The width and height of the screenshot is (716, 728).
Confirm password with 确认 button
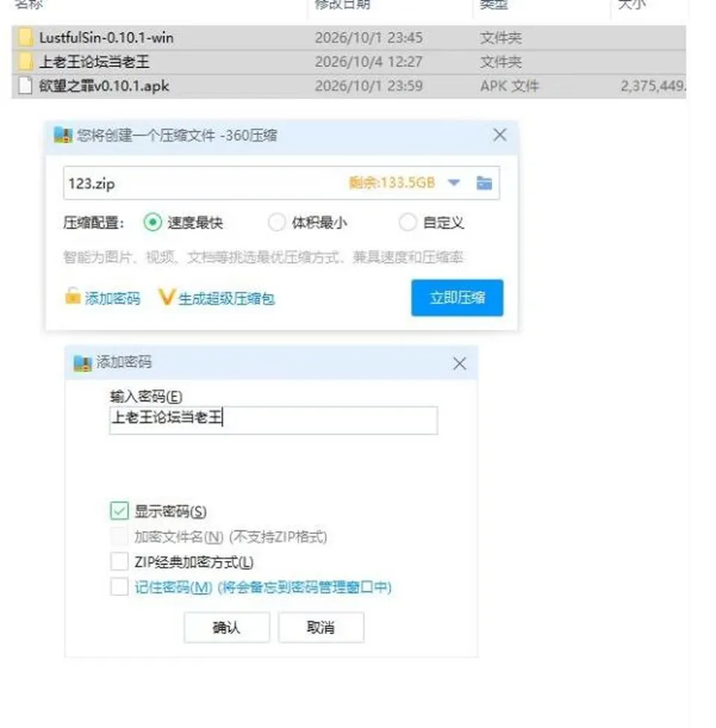(x=227, y=628)
